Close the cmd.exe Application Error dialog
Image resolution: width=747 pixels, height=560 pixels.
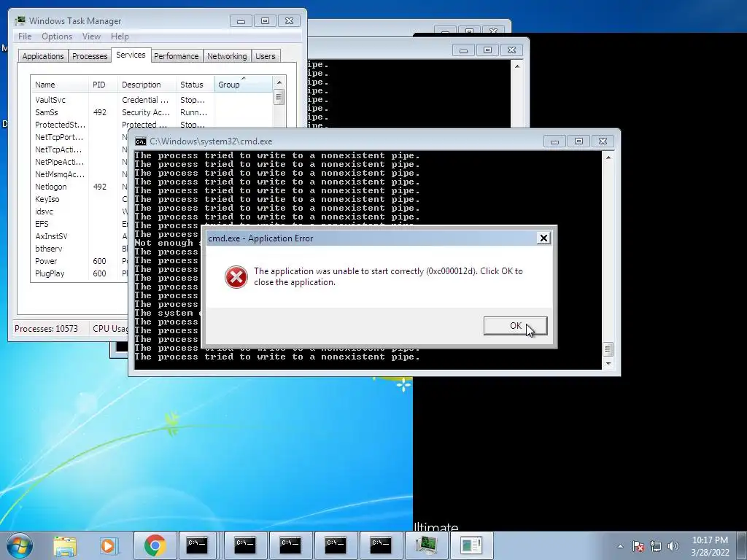coord(543,238)
